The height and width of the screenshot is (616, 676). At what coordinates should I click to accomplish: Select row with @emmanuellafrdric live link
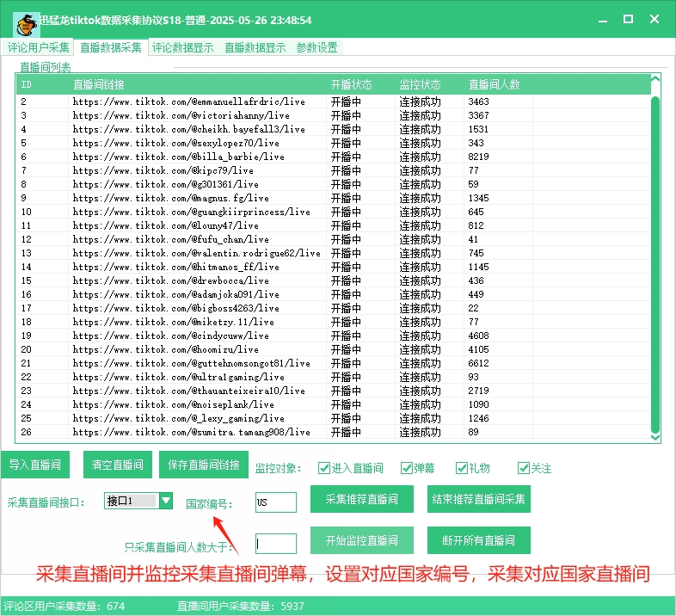pos(333,102)
